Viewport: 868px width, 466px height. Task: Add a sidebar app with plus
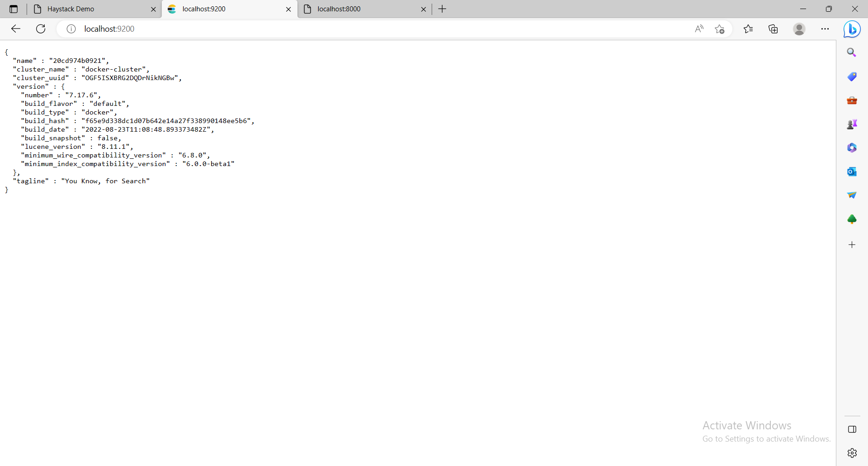click(x=852, y=245)
